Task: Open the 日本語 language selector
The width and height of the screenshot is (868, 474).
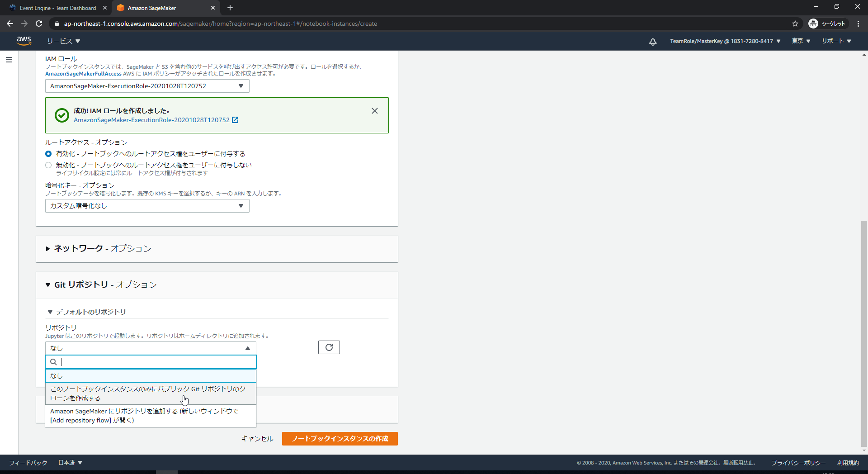Action: click(70, 463)
